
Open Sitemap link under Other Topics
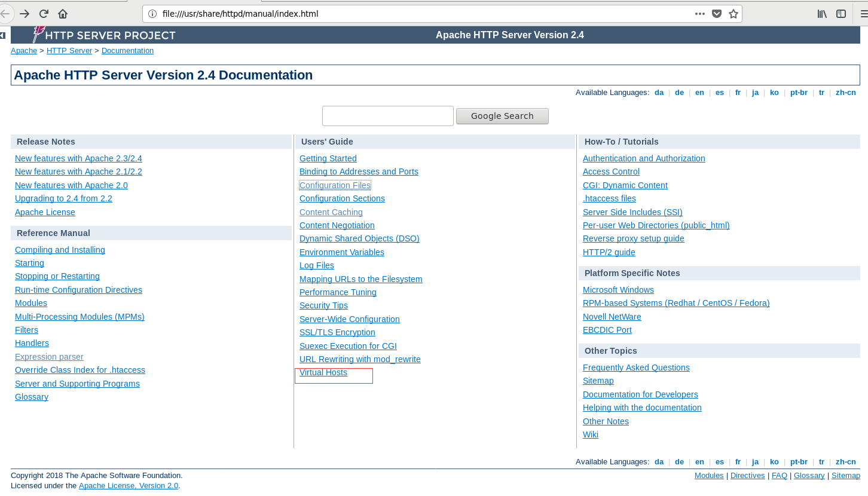point(598,381)
